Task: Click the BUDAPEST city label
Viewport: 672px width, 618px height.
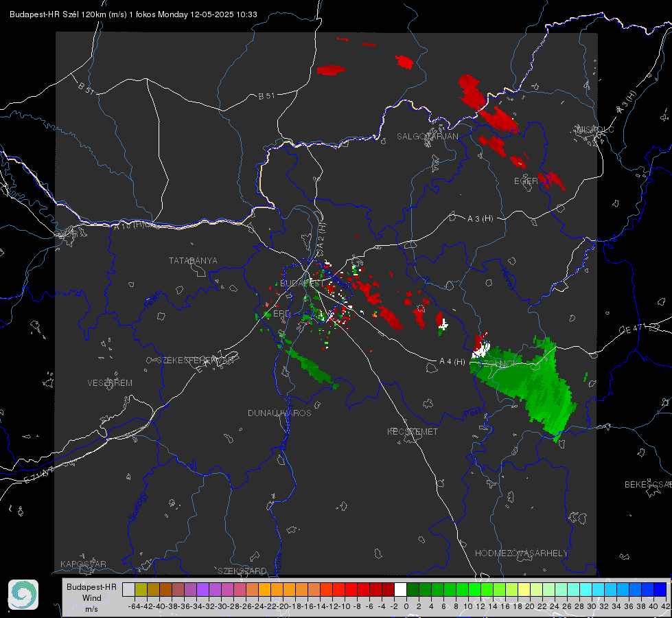Action: pos(302,283)
